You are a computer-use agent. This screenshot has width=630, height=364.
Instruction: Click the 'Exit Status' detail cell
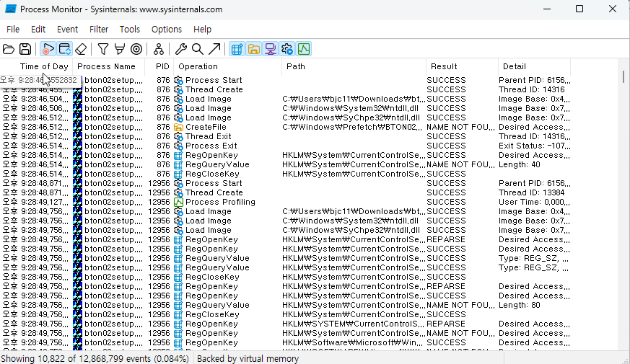click(x=534, y=146)
